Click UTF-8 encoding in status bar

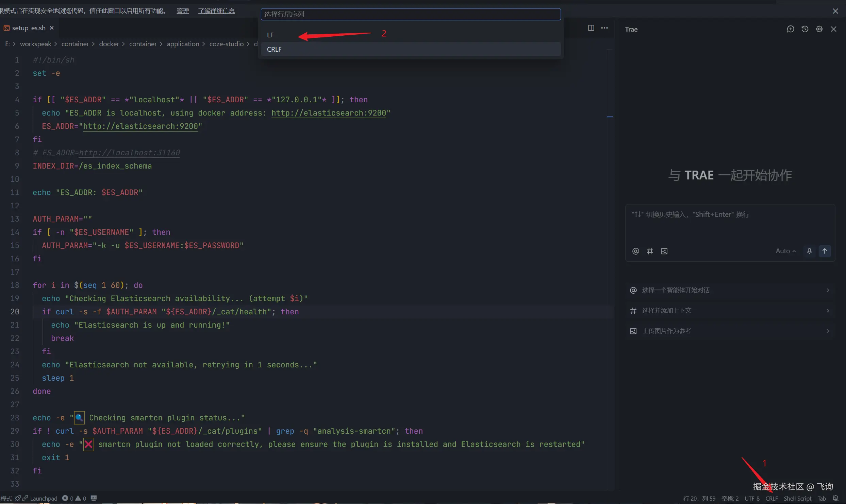pos(752,499)
